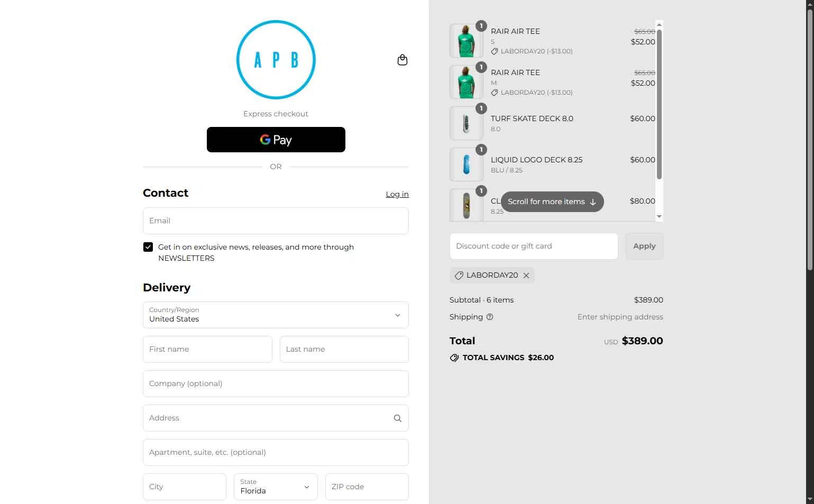Image resolution: width=814 pixels, height=504 pixels.
Task: Open the shopping bag cart icon
Action: [403, 60]
